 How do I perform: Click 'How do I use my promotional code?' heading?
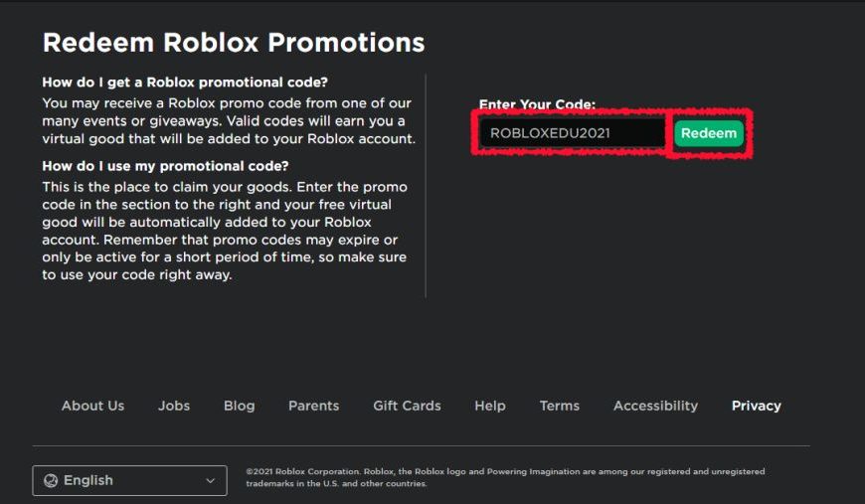165,166
